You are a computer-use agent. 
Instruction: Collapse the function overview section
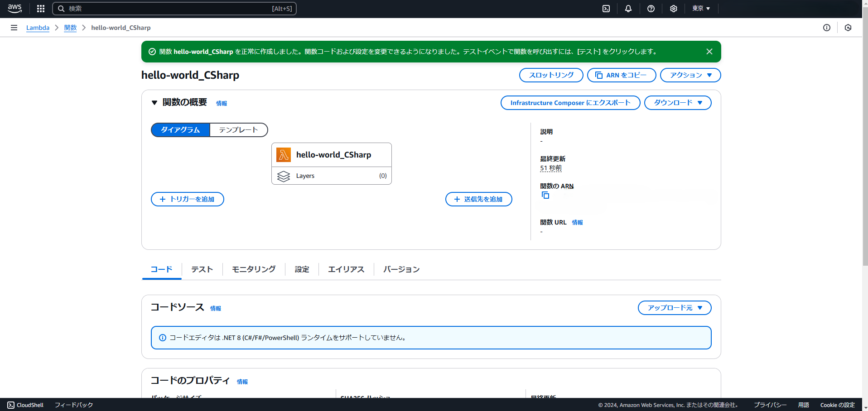point(154,103)
